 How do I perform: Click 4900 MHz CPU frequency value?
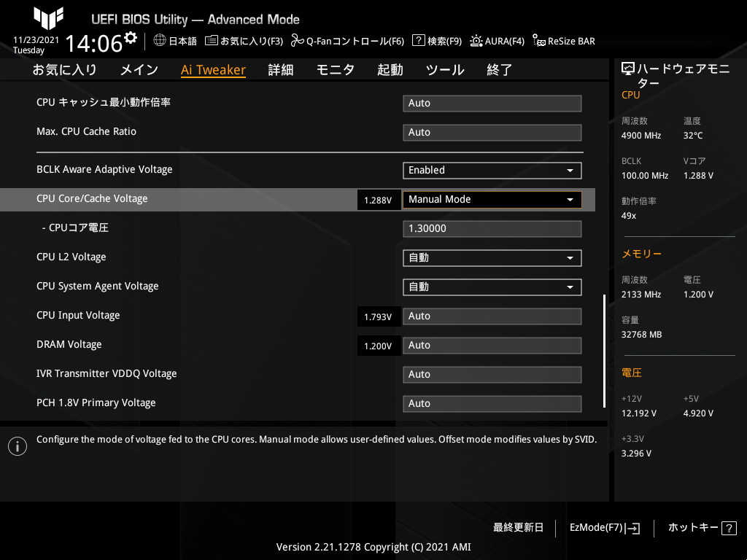(x=640, y=136)
